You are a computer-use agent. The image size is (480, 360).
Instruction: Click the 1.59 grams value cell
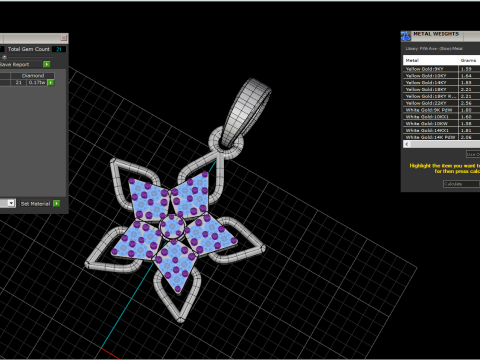pyautogui.click(x=469, y=69)
